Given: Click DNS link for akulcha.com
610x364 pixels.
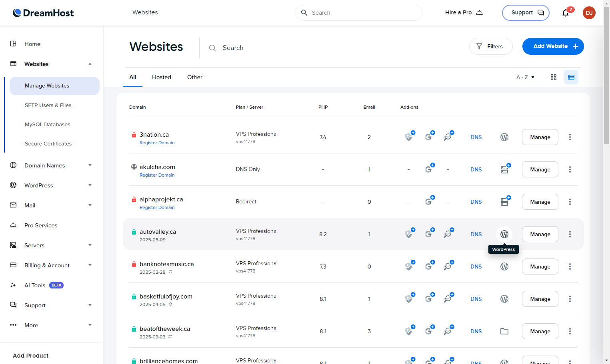Looking at the screenshot, I should point(476,169).
